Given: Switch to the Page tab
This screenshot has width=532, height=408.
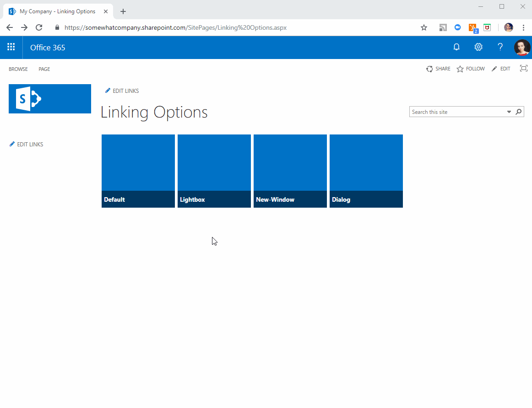Looking at the screenshot, I should (x=44, y=69).
